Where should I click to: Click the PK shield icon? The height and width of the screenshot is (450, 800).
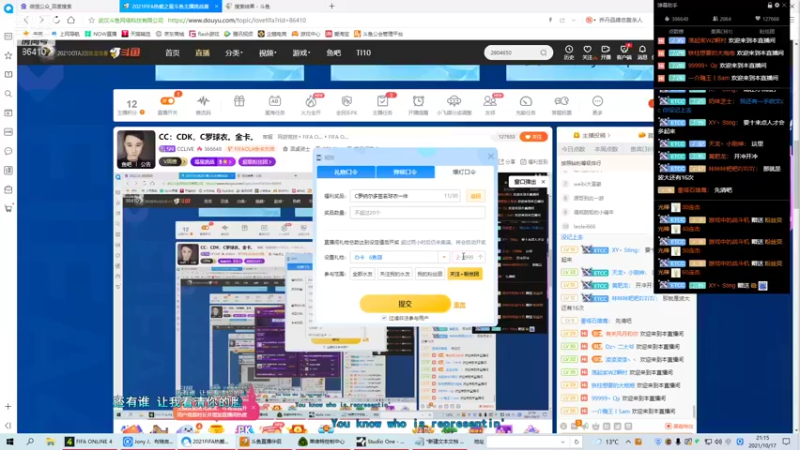347,101
